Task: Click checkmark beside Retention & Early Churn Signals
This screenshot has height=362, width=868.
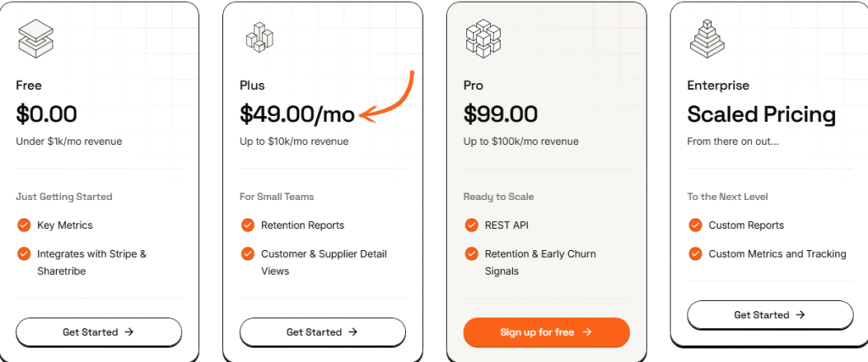Action: [x=471, y=253]
